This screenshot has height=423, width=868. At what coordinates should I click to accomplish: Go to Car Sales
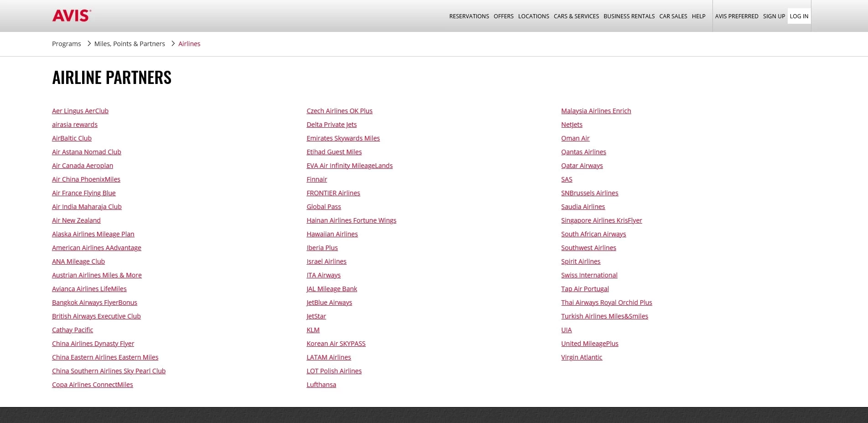coord(673,16)
